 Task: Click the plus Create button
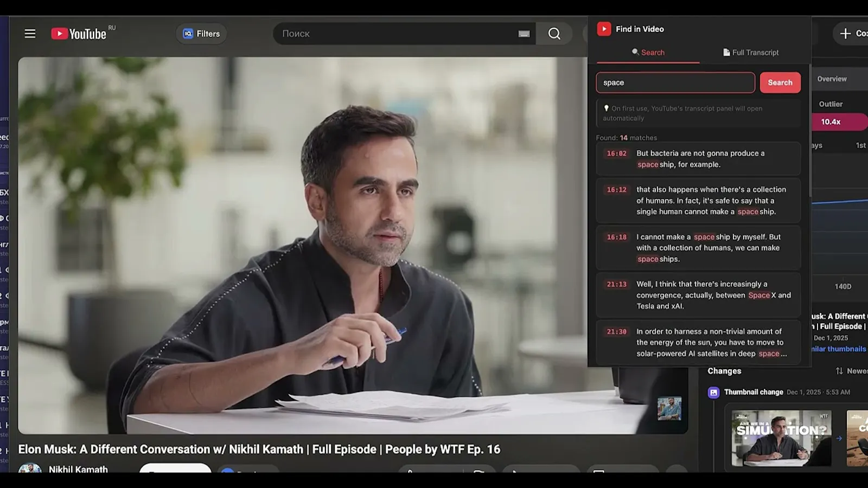pos(851,34)
